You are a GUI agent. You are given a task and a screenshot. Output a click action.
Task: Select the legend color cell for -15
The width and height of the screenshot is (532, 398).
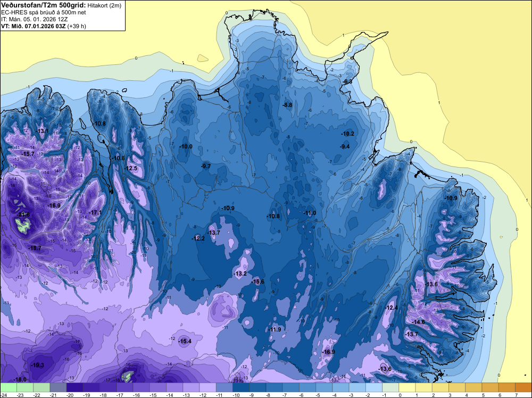pos(158,387)
